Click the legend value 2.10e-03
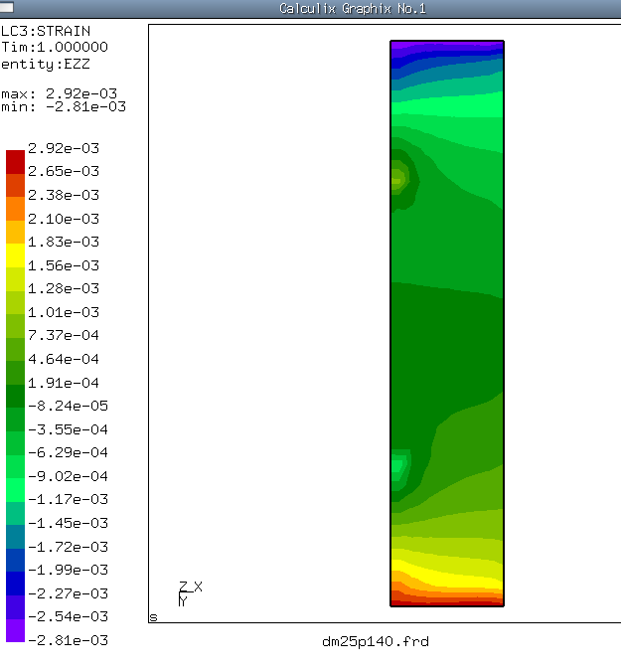 pos(64,219)
